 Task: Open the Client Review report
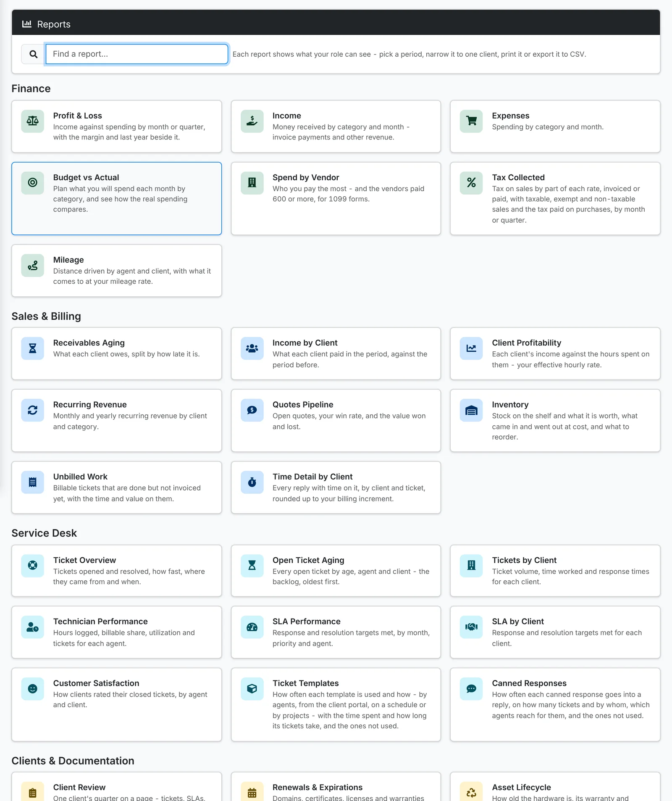pos(117,787)
